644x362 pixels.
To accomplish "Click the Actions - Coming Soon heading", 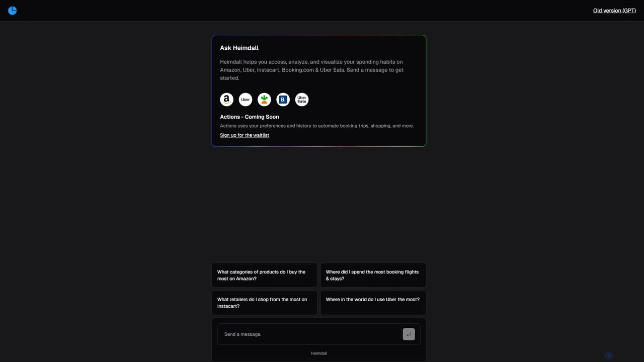I will click(250, 117).
